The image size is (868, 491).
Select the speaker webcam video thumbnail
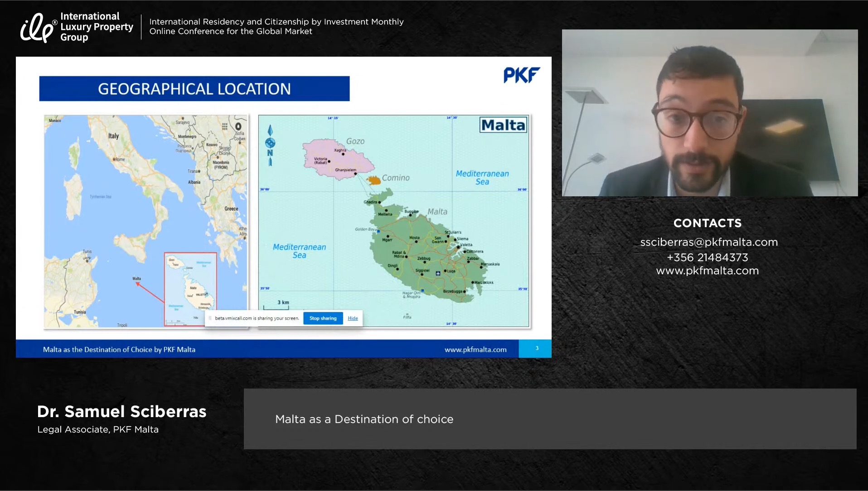709,113
